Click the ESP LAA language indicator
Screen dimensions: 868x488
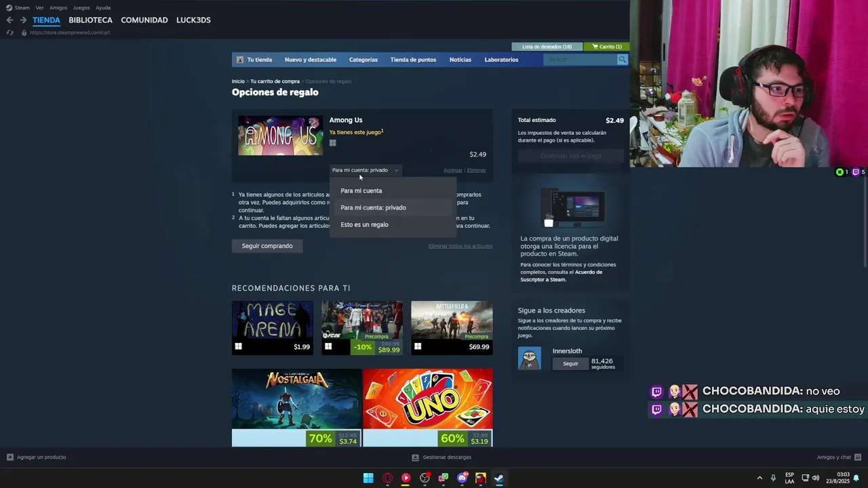click(x=789, y=478)
